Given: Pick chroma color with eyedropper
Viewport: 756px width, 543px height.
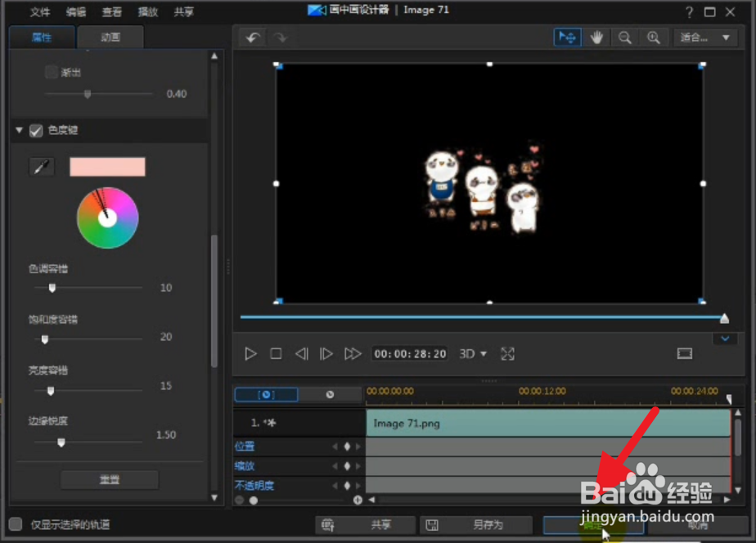Looking at the screenshot, I should [42, 167].
